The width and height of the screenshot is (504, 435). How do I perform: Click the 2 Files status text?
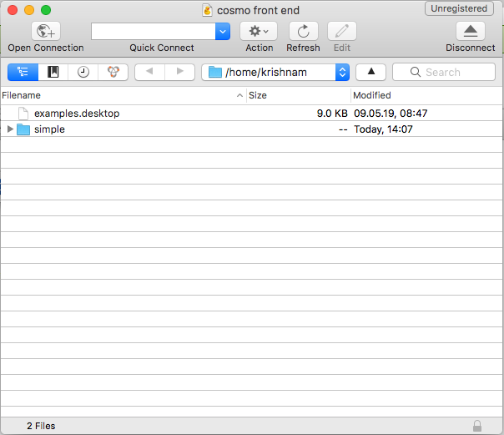point(41,426)
